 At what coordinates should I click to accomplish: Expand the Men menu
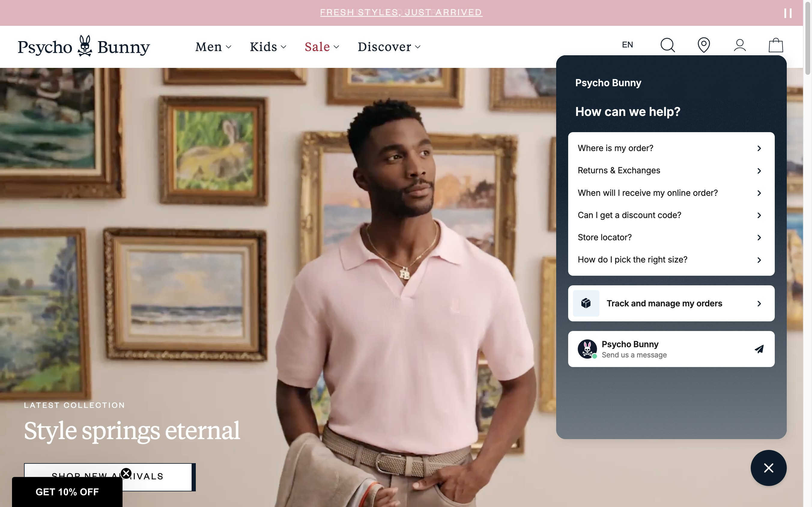(213, 47)
